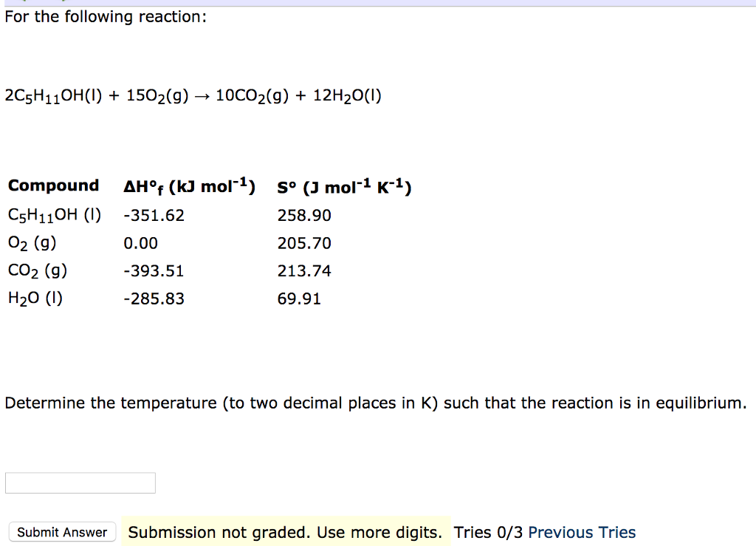
Task: Select the C5H11OH table row
Action: tap(53, 214)
